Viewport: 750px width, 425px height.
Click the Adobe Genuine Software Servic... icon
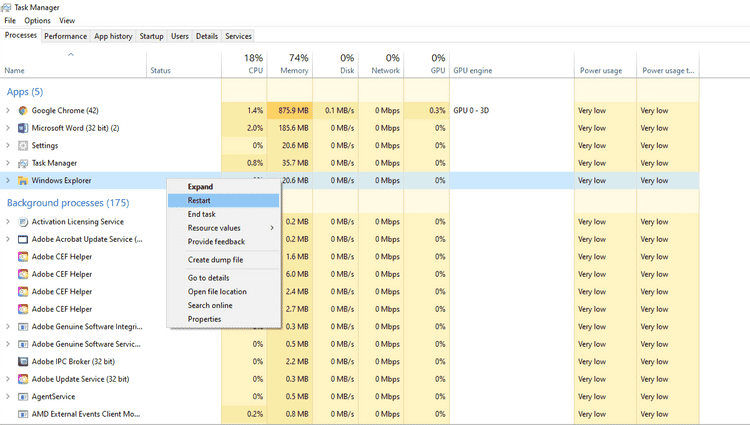click(x=23, y=344)
